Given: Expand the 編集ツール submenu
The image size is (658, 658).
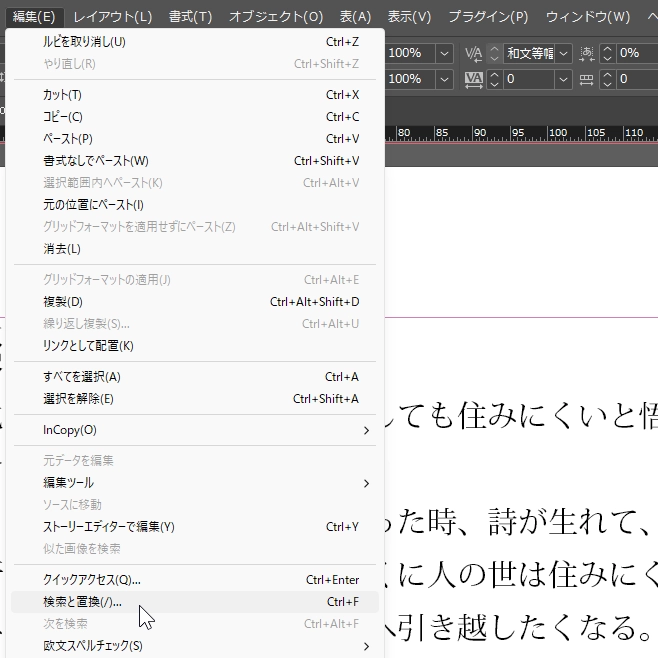Looking at the screenshot, I should coord(366,483).
